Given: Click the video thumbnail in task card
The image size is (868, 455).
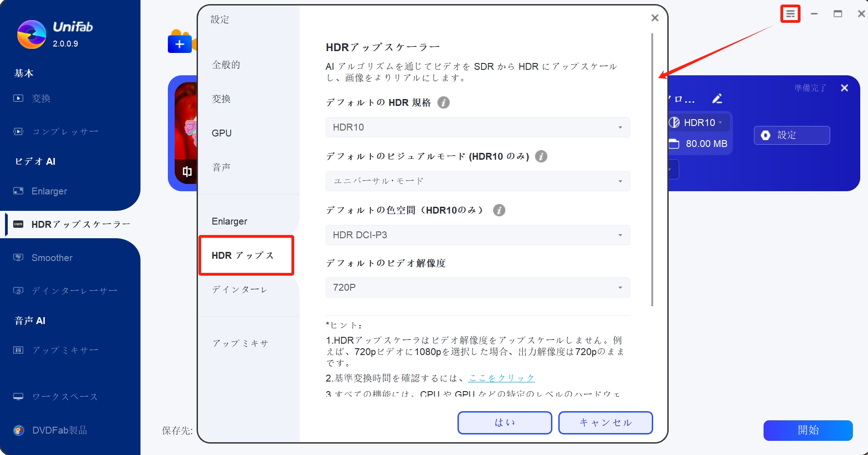Looking at the screenshot, I should point(186,133).
